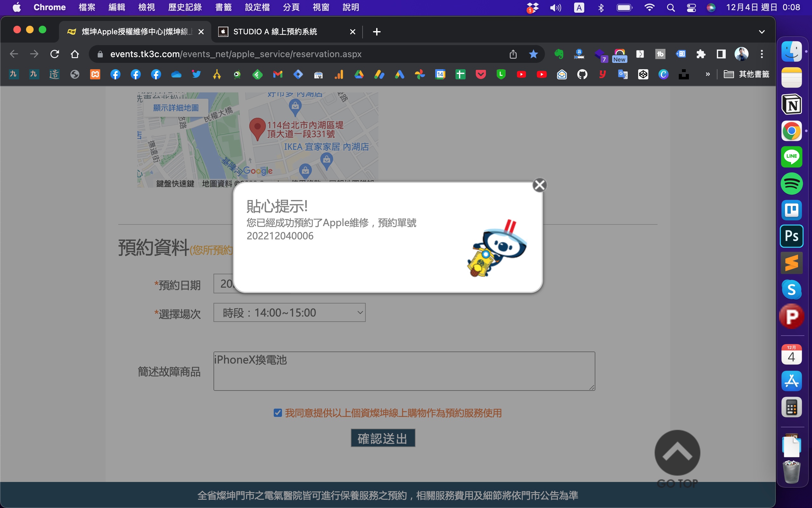The image size is (812, 508).
Task: Close the STUDIO A tab
Action: [352, 31]
